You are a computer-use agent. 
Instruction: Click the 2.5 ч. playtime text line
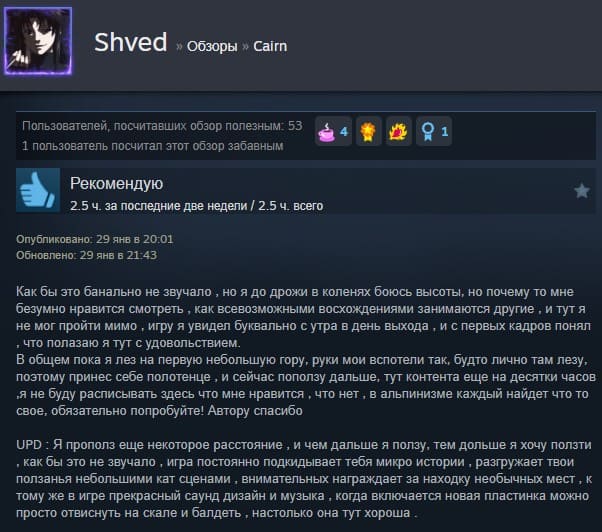coord(196,206)
